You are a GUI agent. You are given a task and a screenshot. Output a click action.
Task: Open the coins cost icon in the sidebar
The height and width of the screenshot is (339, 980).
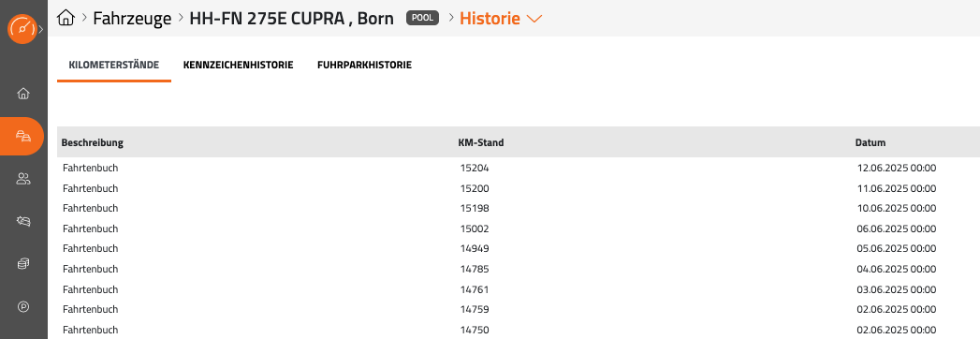23,264
